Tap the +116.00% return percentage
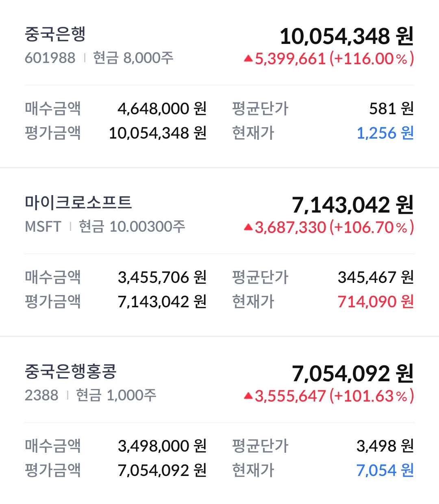The height and width of the screenshot is (504, 439). pos(372,59)
